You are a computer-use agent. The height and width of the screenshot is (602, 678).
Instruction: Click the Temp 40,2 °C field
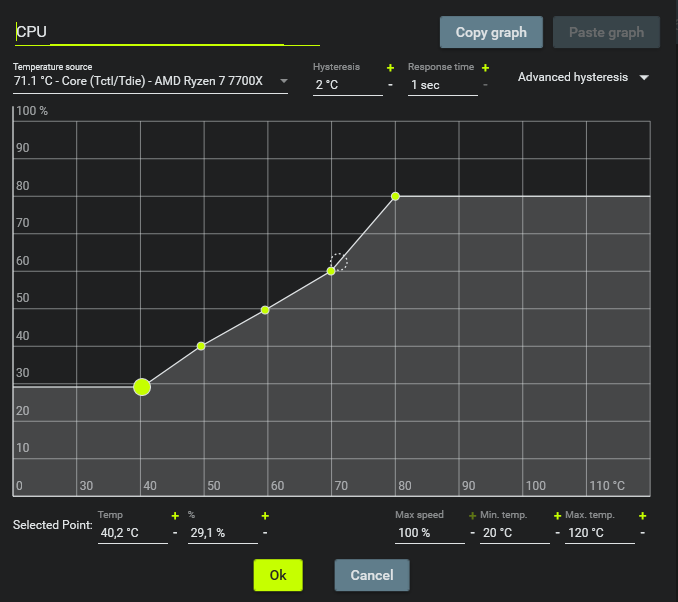pos(133,533)
